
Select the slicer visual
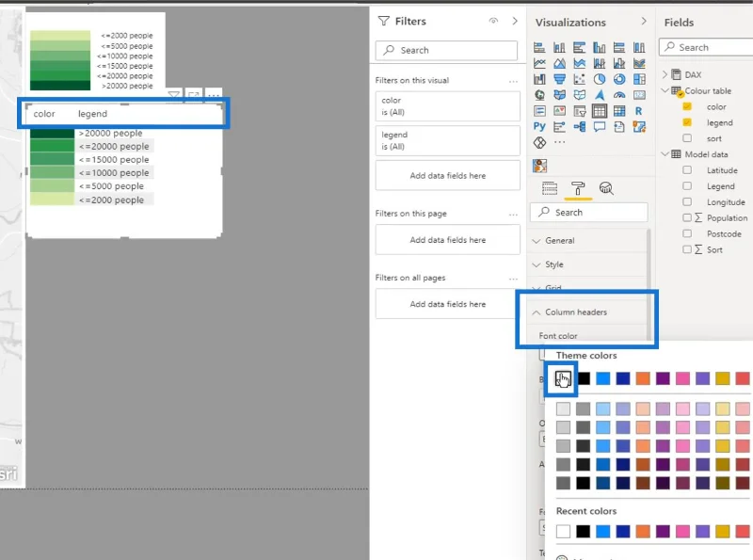point(579,111)
